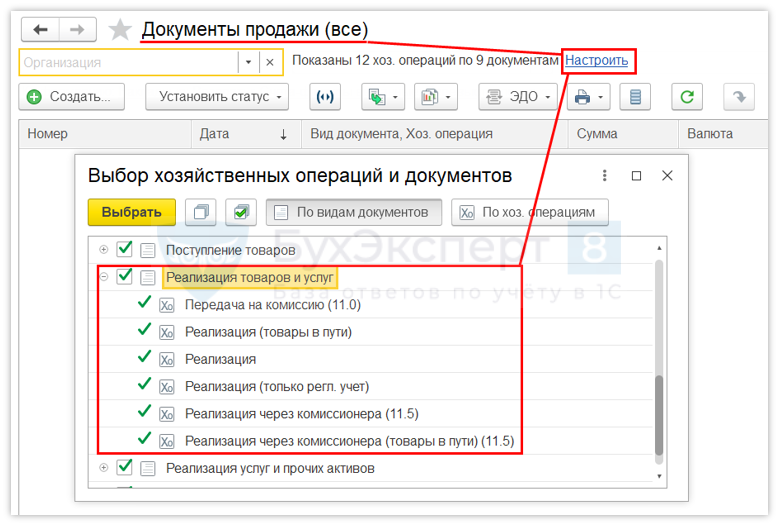Switch to По хоз. операциям view
The image size is (779, 526).
click(530, 212)
